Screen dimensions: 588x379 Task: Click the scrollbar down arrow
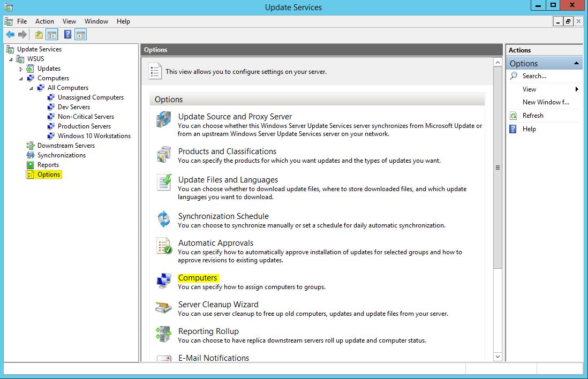click(497, 356)
